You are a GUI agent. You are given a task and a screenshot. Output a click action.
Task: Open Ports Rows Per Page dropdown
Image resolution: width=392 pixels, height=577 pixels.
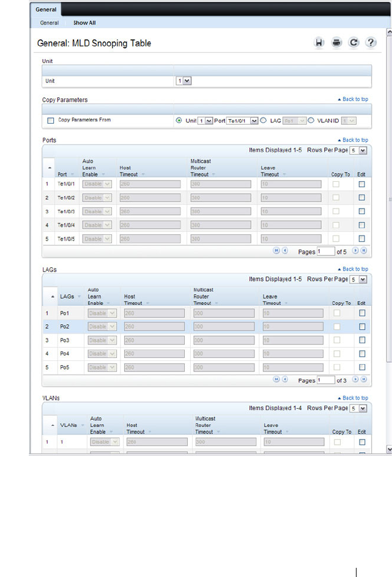click(x=358, y=150)
